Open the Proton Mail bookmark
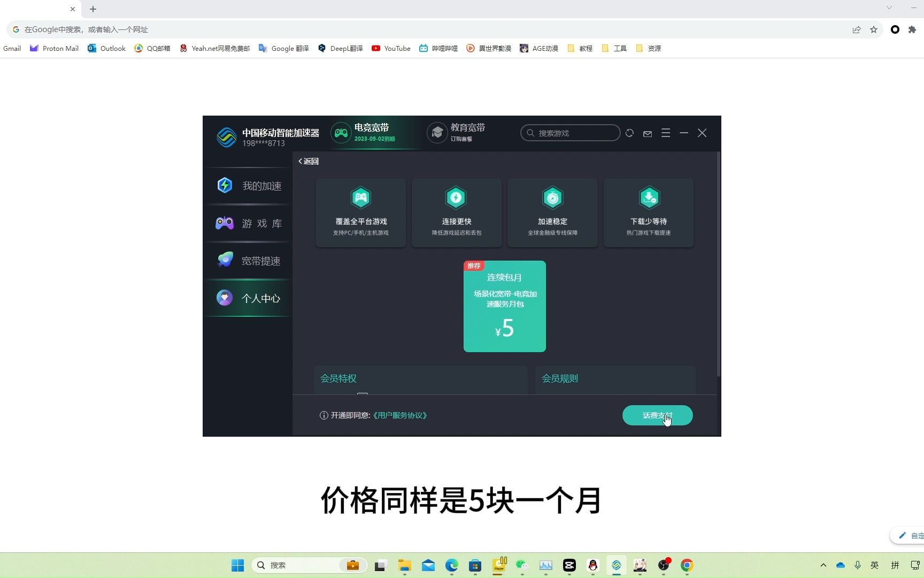 tap(55, 48)
